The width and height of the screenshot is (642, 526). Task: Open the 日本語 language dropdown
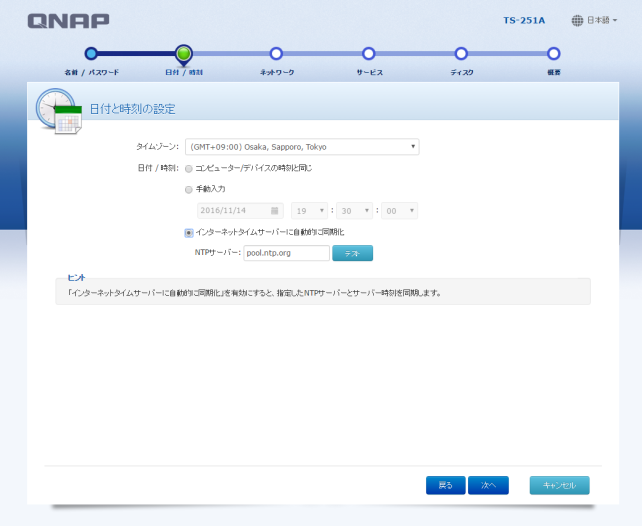click(x=602, y=20)
